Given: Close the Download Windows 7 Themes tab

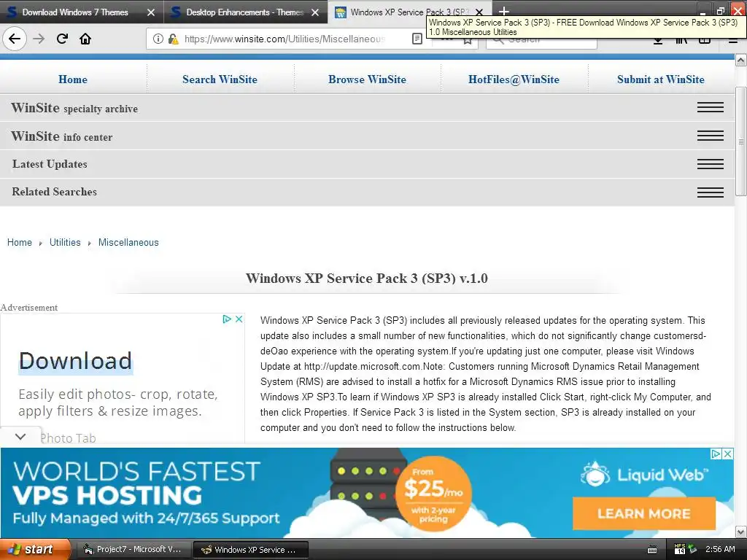Looking at the screenshot, I should tap(150, 12).
